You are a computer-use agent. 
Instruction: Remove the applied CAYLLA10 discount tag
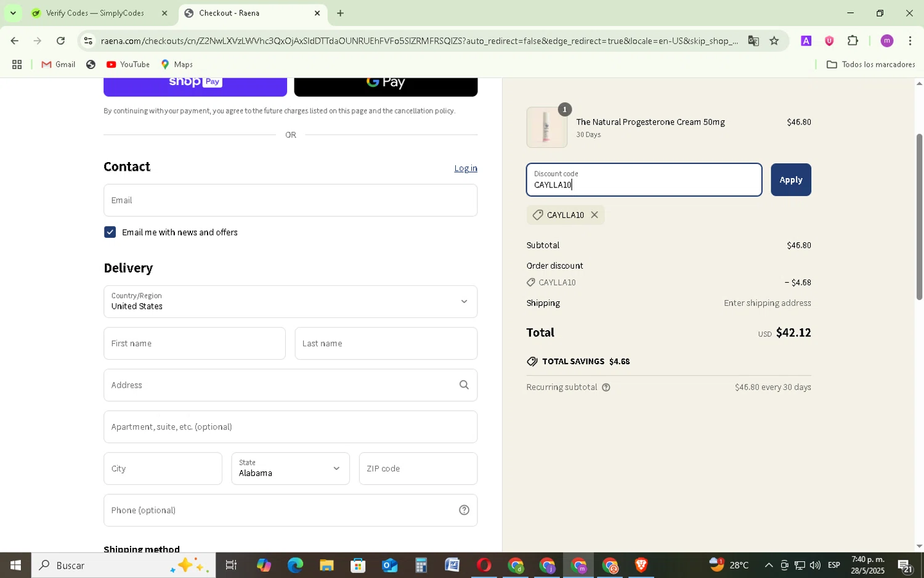pos(594,214)
